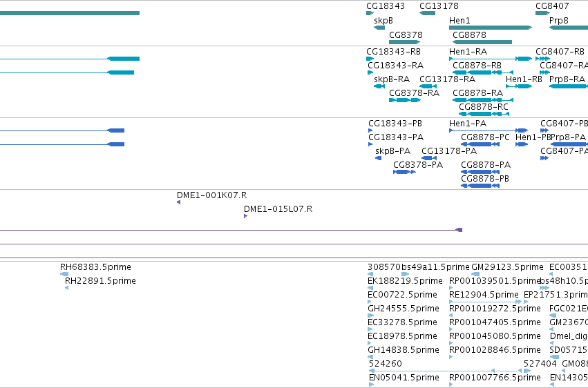588x388 pixels.
Task: Select the bs49a11.5prime EST label
Action: tap(435, 267)
